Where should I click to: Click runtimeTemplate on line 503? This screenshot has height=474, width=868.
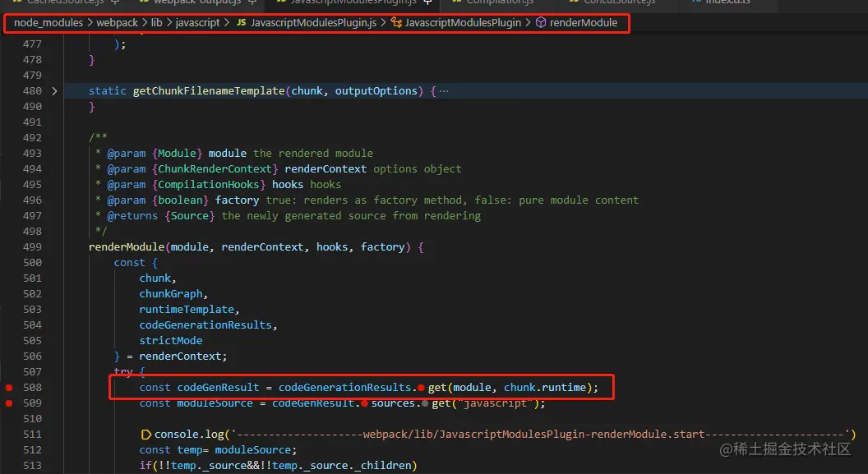pyautogui.click(x=187, y=309)
